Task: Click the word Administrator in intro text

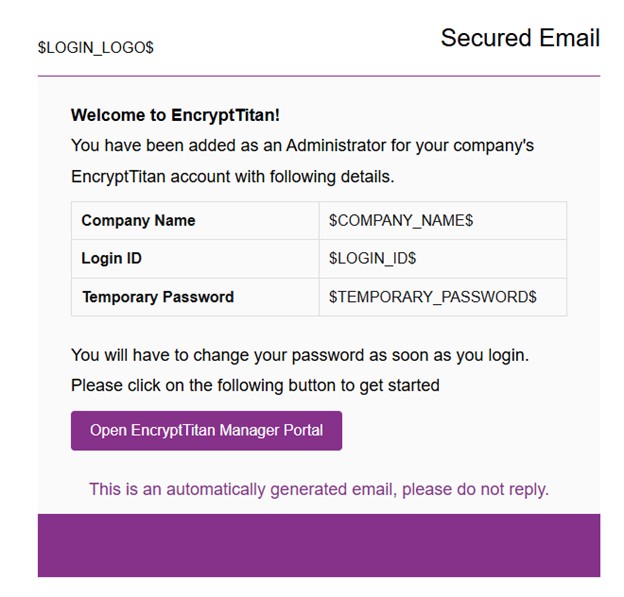Action: point(336,145)
